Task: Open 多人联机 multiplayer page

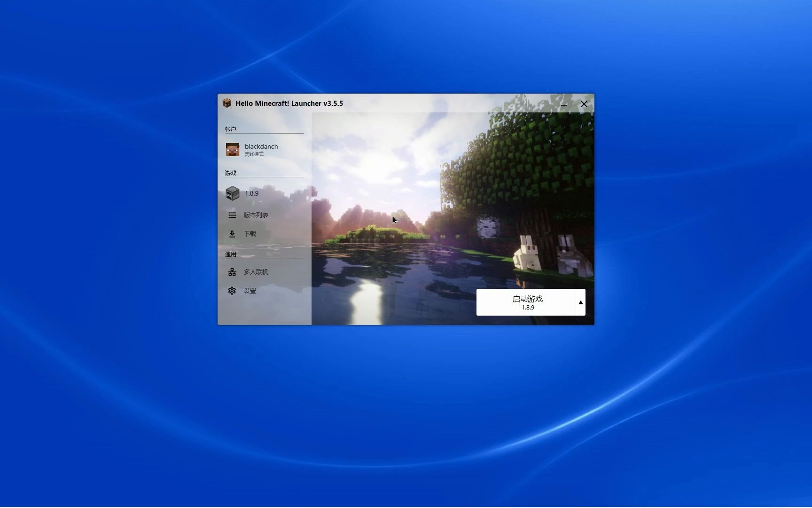Action: (x=264, y=272)
